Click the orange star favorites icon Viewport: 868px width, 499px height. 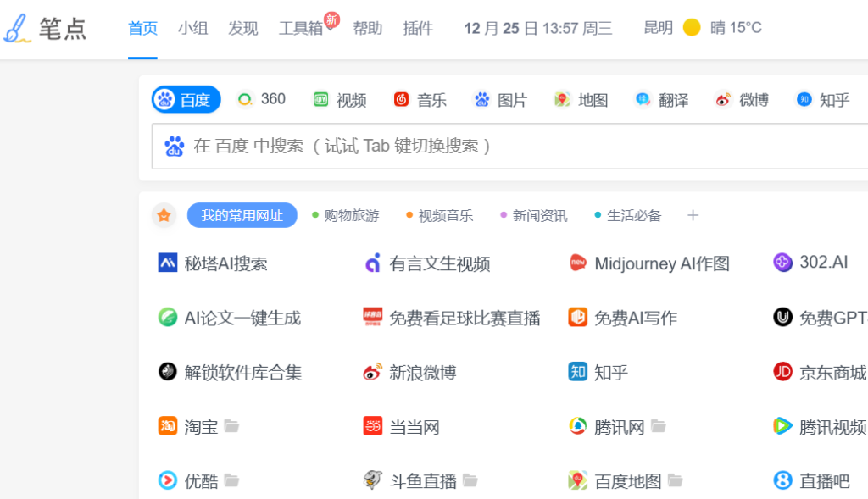pyautogui.click(x=164, y=215)
